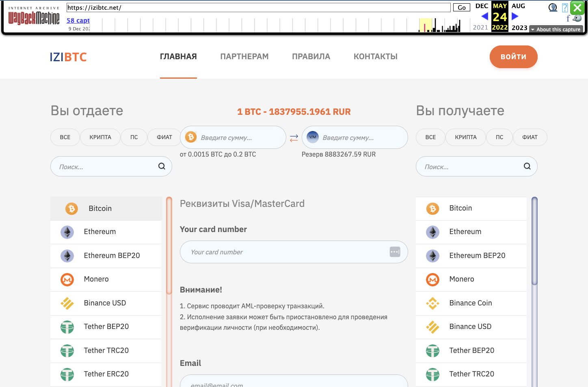Image resolution: width=588 pixels, height=387 pixels.
Task: Click DEC 2021 in the Wayback timeline
Action: pyautogui.click(x=482, y=16)
